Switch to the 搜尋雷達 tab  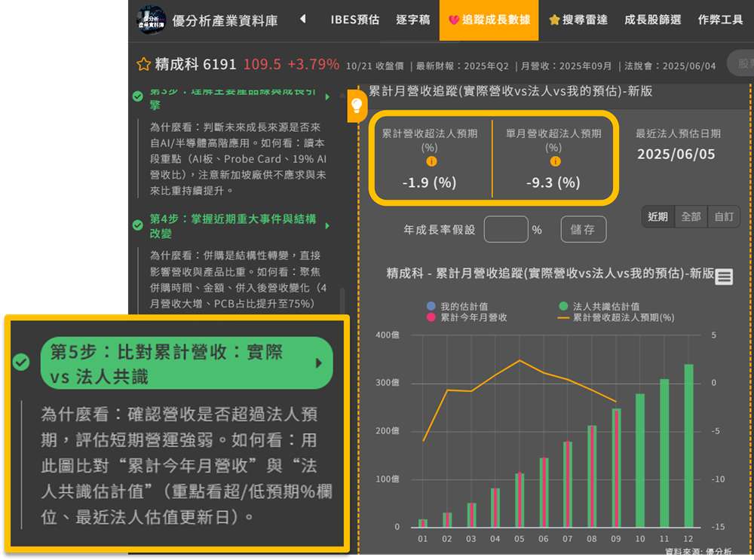578,20
